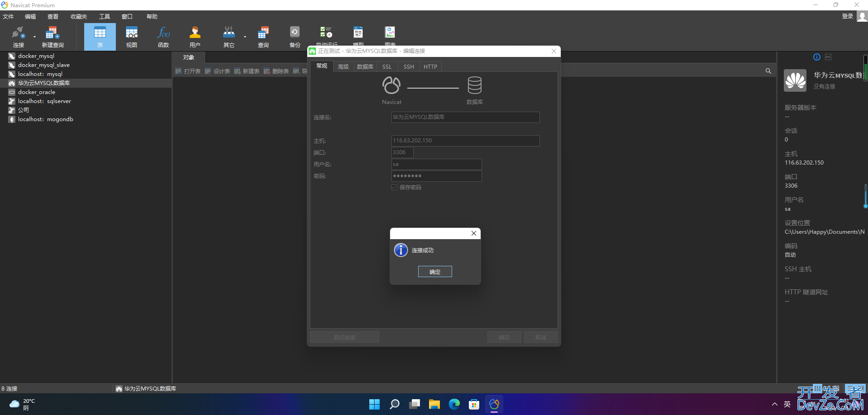868x415 pixels.
Task: Open the model toolbar icon
Action: click(x=358, y=35)
